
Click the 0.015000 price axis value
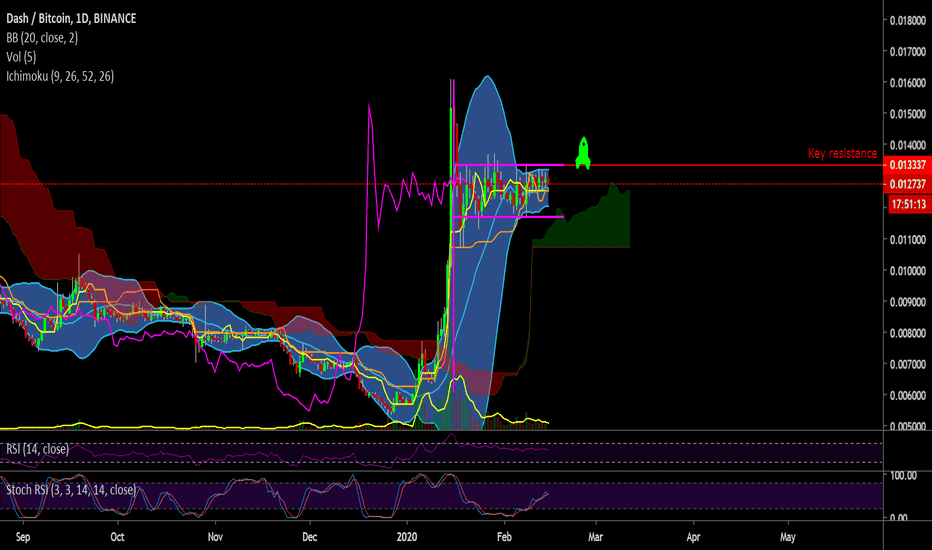908,114
